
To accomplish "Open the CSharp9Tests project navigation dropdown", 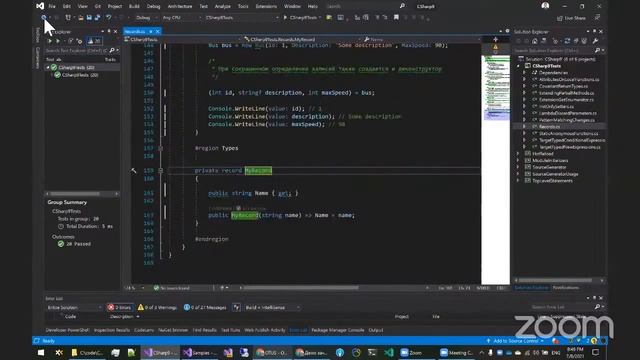I will click(x=182, y=40).
